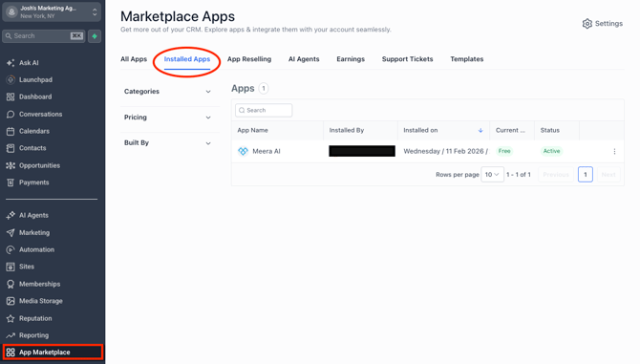Open Settings via the gear icon
Image resolution: width=640 pixels, height=364 pixels.
pos(587,24)
